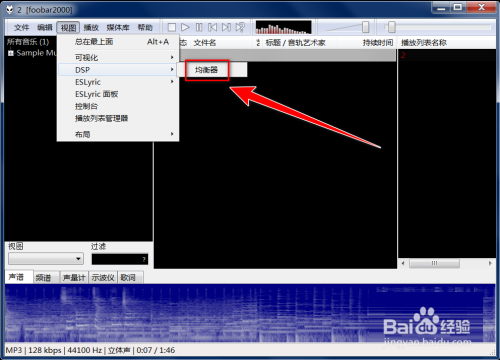500x360 pixels.
Task: Expand the 可视化 submenu
Action: point(118,57)
